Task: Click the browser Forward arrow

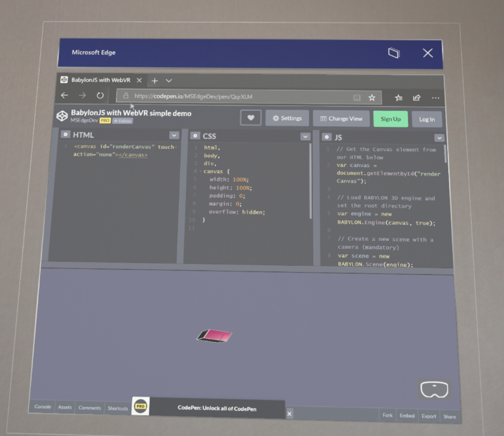Action: point(82,95)
